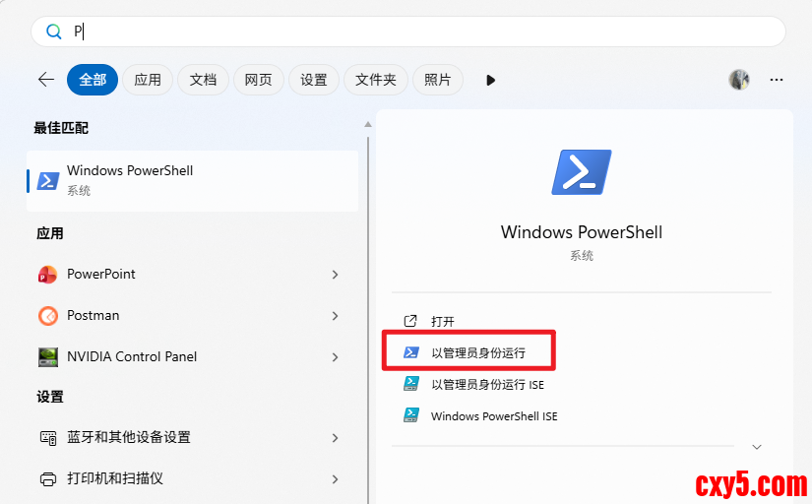Viewport: 812px width, 504px height.
Task: Click the 打开 open icon
Action: (x=410, y=321)
